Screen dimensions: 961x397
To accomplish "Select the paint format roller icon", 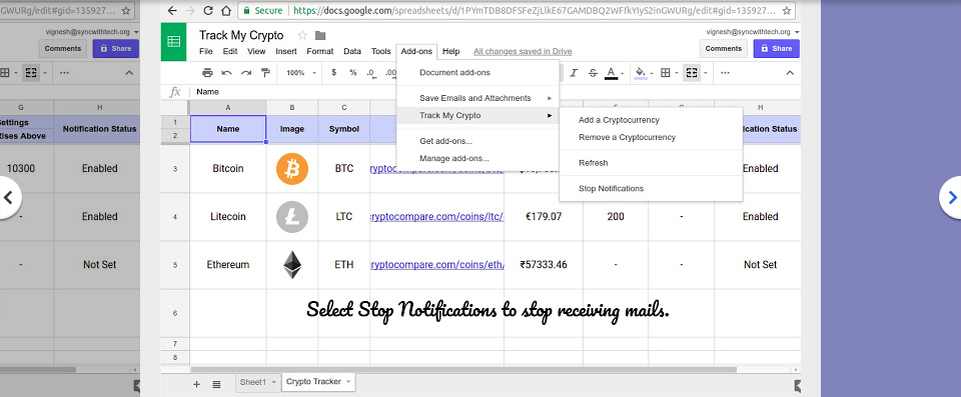I will [265, 73].
